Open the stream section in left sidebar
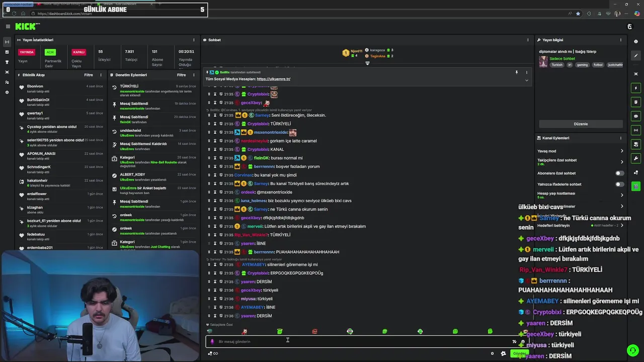 point(7,42)
